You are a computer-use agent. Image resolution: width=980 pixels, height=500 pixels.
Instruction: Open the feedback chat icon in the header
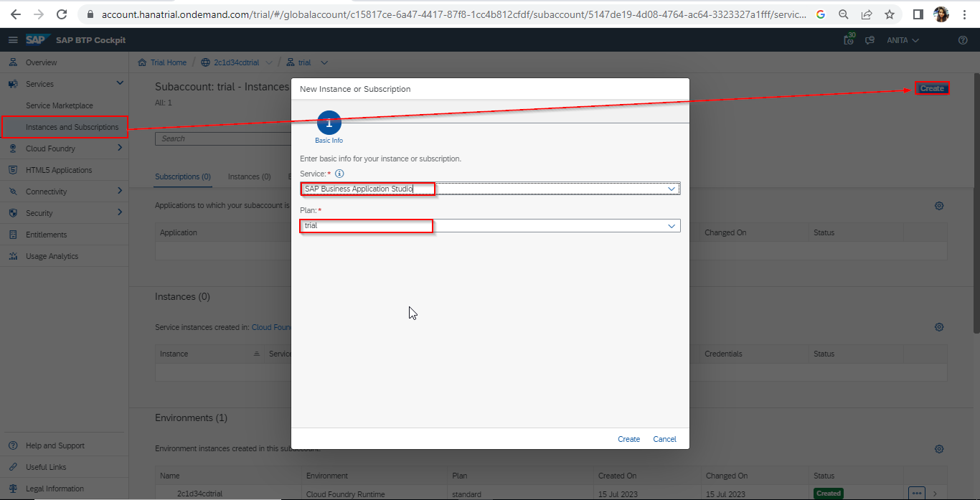click(x=870, y=40)
